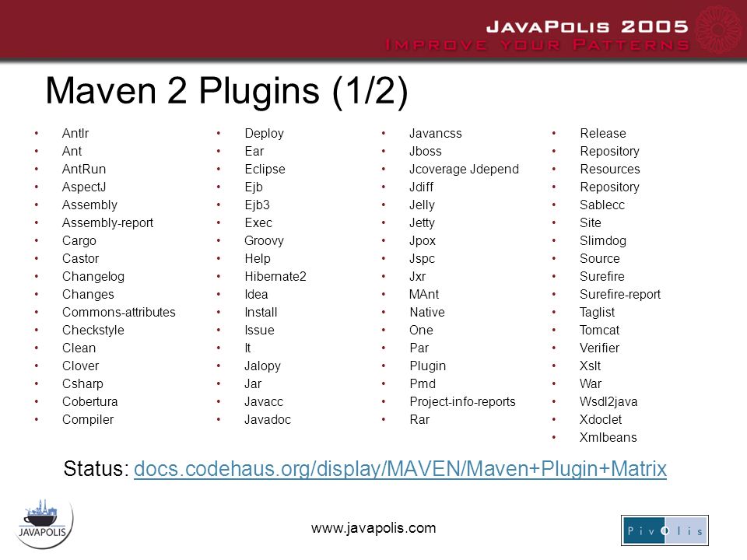
Task: Open the Maven Plugin Matrix status link
Action: pos(400,468)
